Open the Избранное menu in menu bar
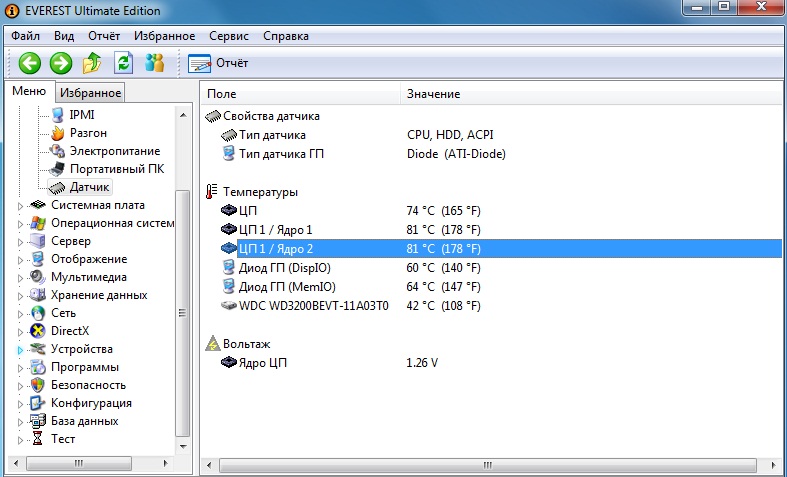Image resolution: width=787 pixels, height=477 pixels. tap(165, 36)
